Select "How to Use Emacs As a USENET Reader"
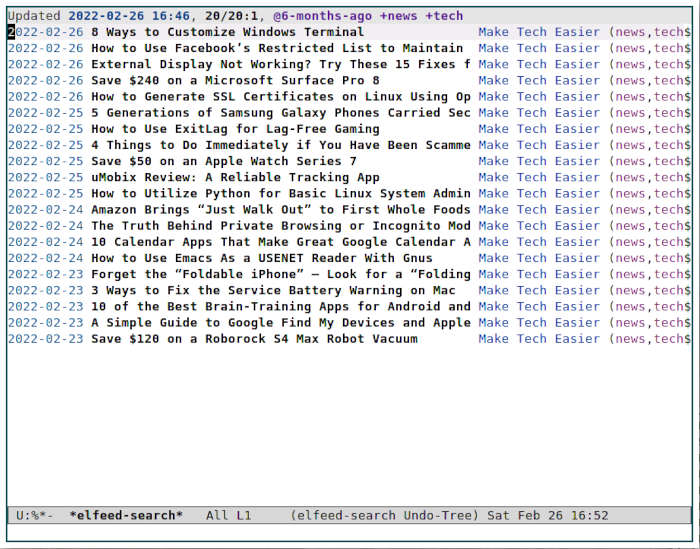 (x=262, y=258)
